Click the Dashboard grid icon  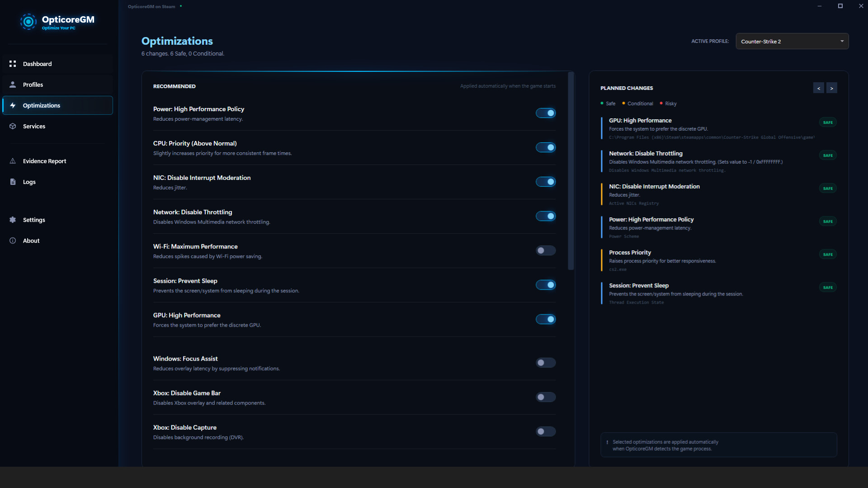(13, 64)
